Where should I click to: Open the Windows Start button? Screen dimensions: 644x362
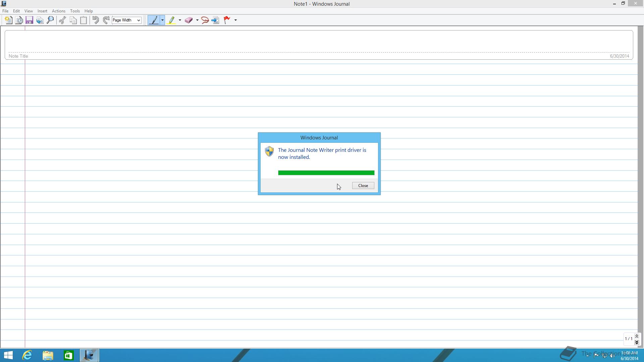click(x=8, y=355)
